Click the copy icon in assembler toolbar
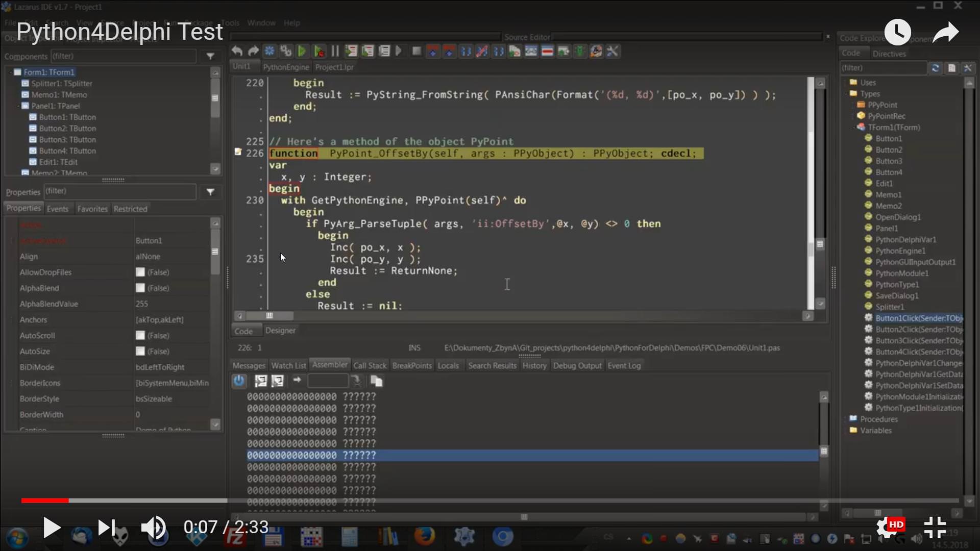This screenshot has width=980, height=551. pyautogui.click(x=376, y=381)
